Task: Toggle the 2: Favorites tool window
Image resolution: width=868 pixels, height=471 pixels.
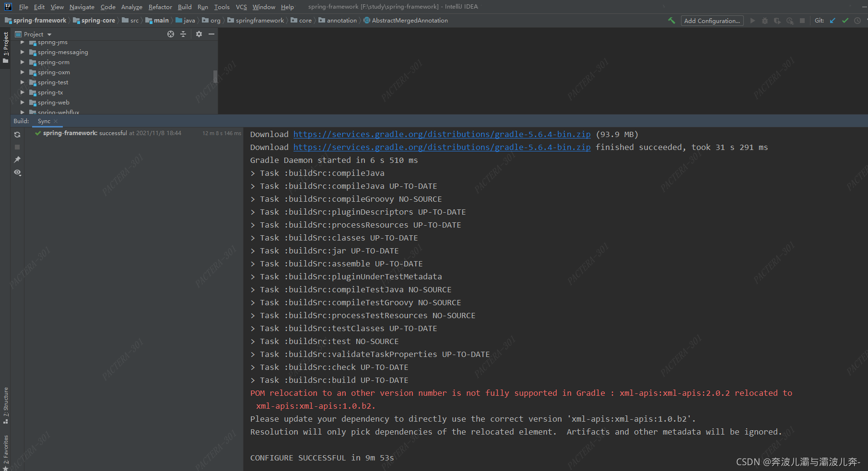Action: tap(6, 452)
